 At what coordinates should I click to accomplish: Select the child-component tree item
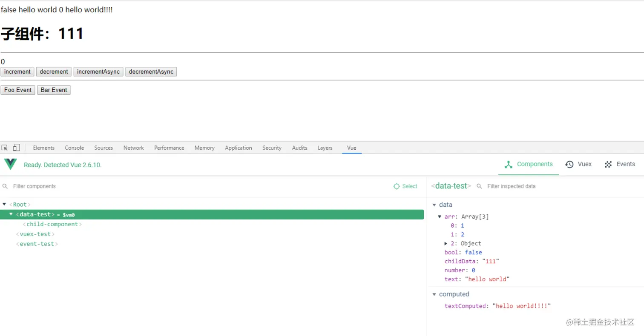pyautogui.click(x=52, y=224)
